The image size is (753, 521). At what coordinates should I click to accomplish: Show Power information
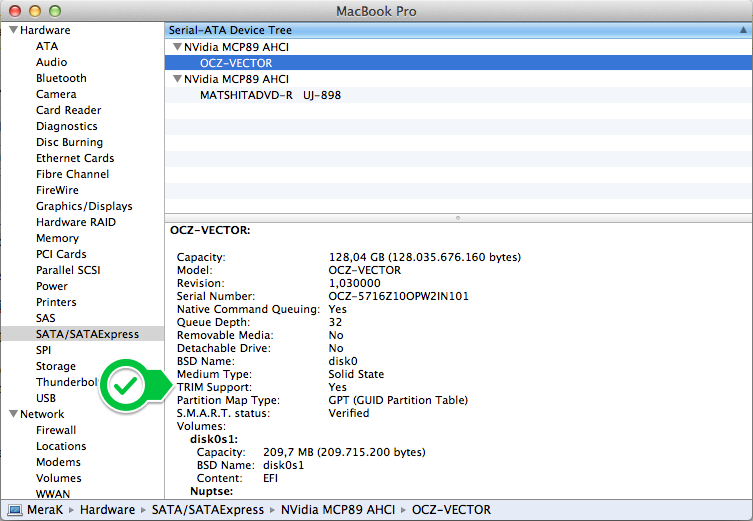click(52, 286)
